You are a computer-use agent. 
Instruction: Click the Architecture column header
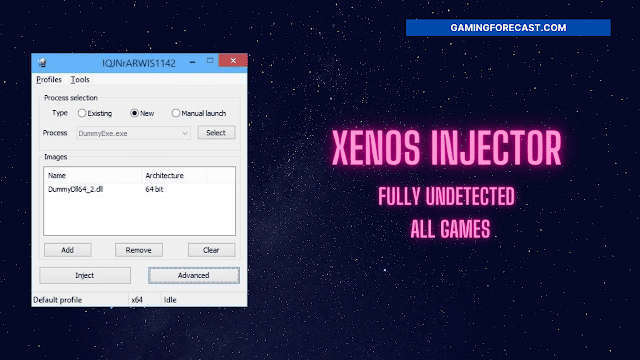click(174, 176)
